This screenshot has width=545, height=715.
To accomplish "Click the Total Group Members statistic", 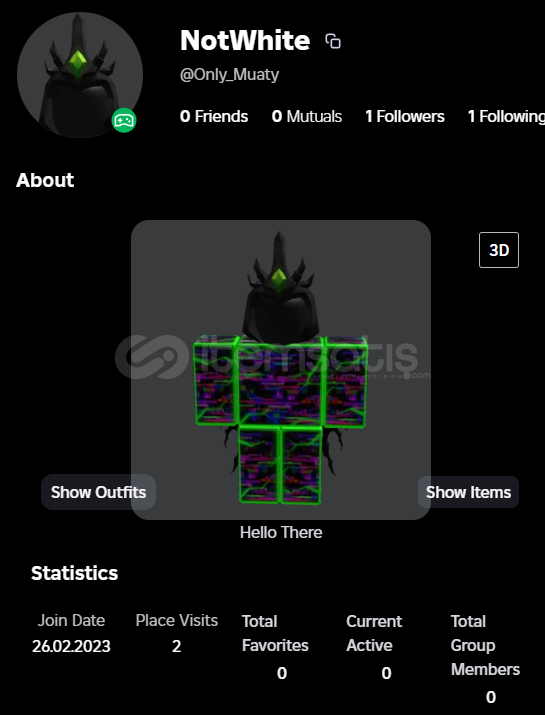I will (x=485, y=658).
